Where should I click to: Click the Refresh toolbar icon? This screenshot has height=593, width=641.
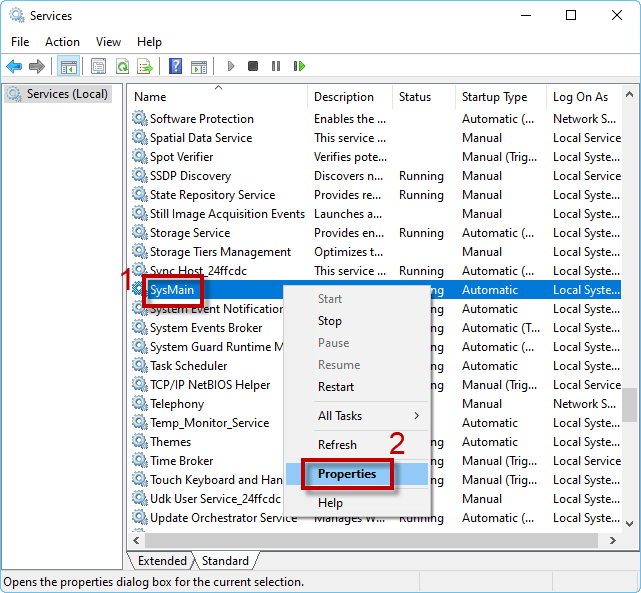pyautogui.click(x=122, y=66)
